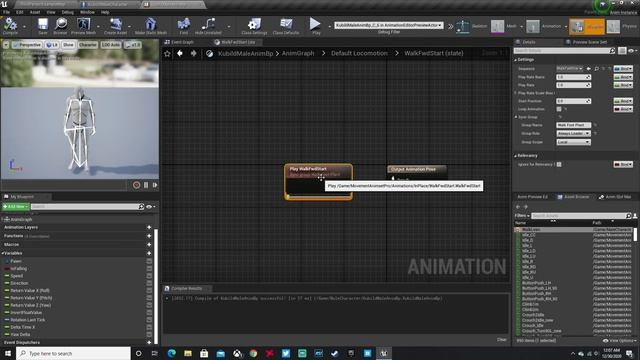The width and height of the screenshot is (640, 360).
Task: Use selected asset arrow for Sequence property
Action: click(589, 69)
